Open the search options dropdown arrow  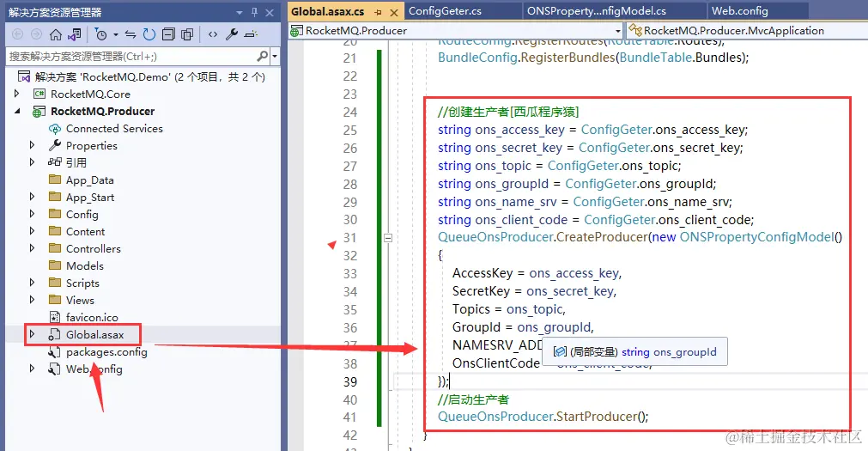[x=275, y=56]
